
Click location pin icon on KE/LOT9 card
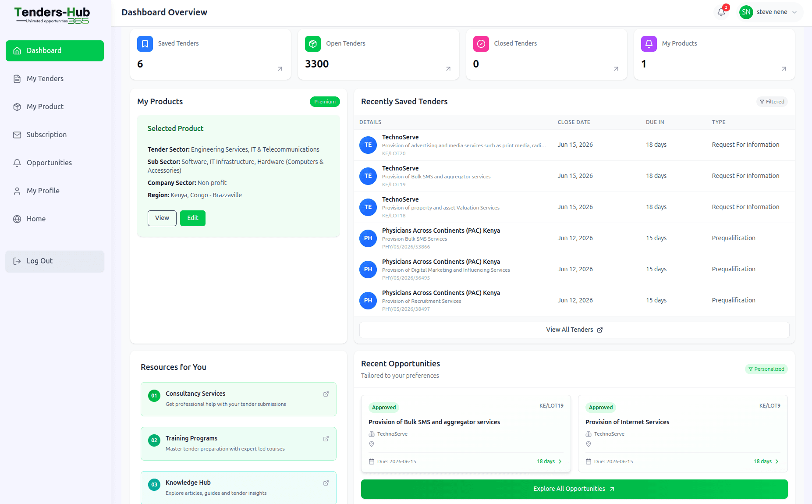pos(589,444)
